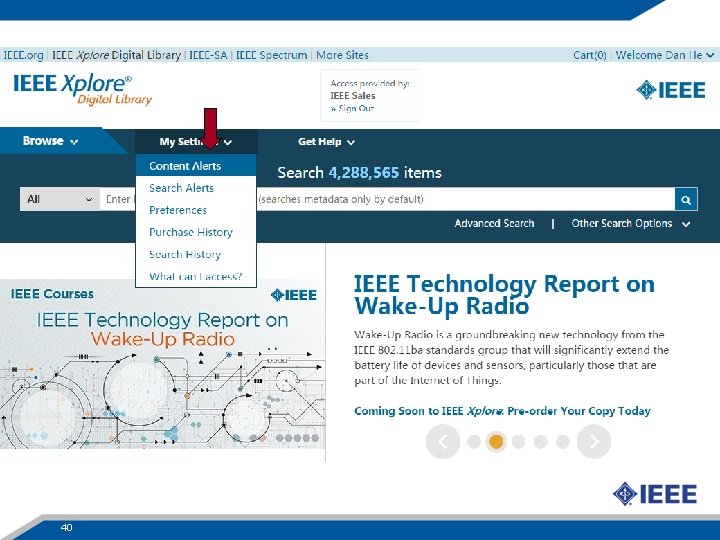Open IEEE Xplore Digital Library top link

(x=117, y=55)
